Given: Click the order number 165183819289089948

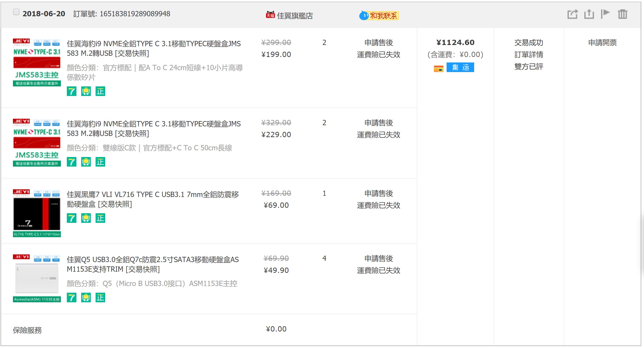Looking at the screenshot, I should click(x=135, y=14).
